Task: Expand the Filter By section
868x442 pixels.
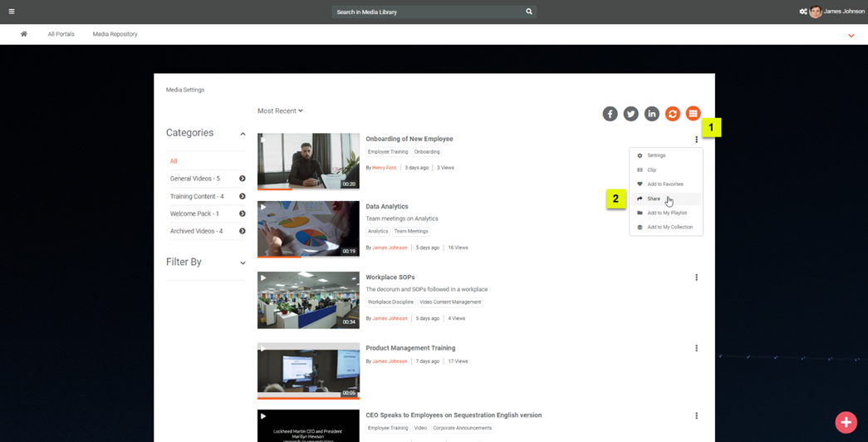Action: [243, 263]
